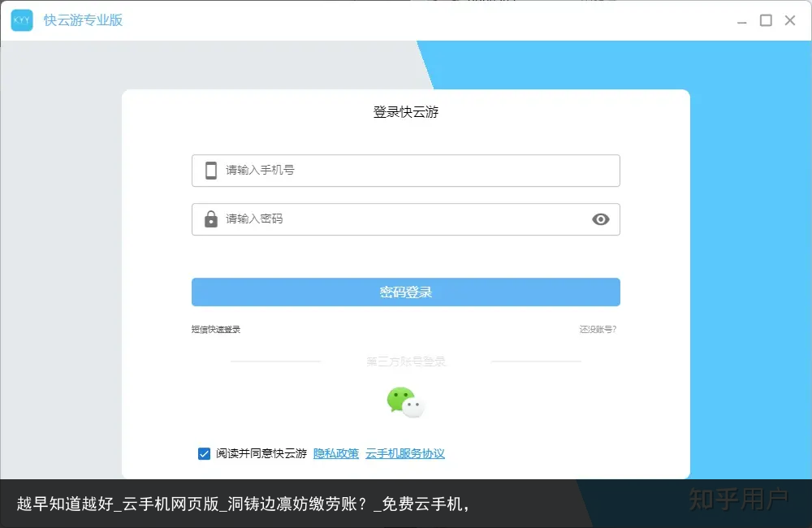Close the 快云游专业版 window
The width and height of the screenshot is (812, 528).
pyautogui.click(x=790, y=20)
